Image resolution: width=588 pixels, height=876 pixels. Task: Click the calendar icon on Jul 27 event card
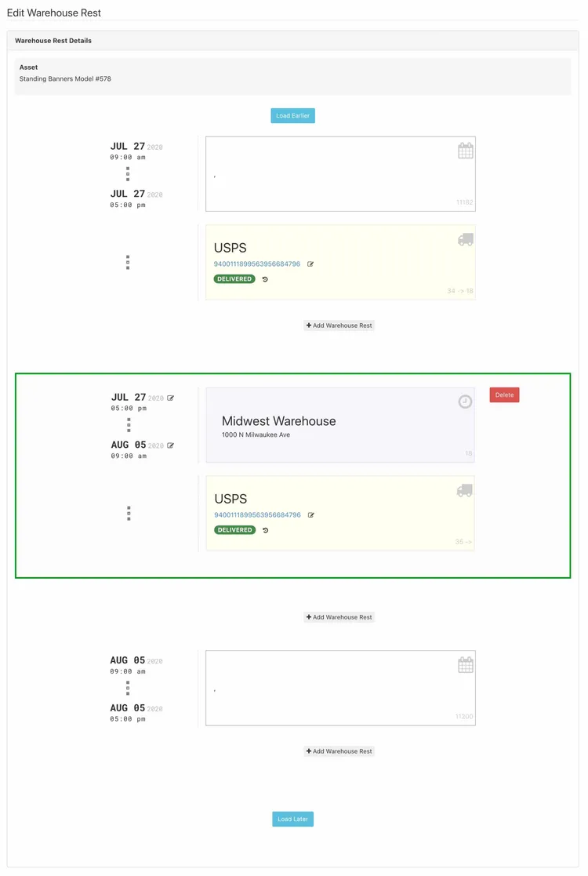[465, 151]
